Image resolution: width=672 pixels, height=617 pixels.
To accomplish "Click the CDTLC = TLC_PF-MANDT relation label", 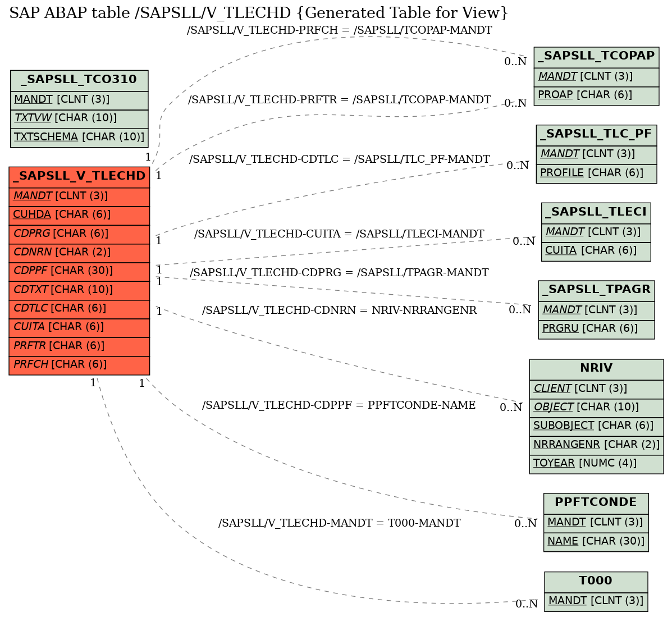I will 340,159.
